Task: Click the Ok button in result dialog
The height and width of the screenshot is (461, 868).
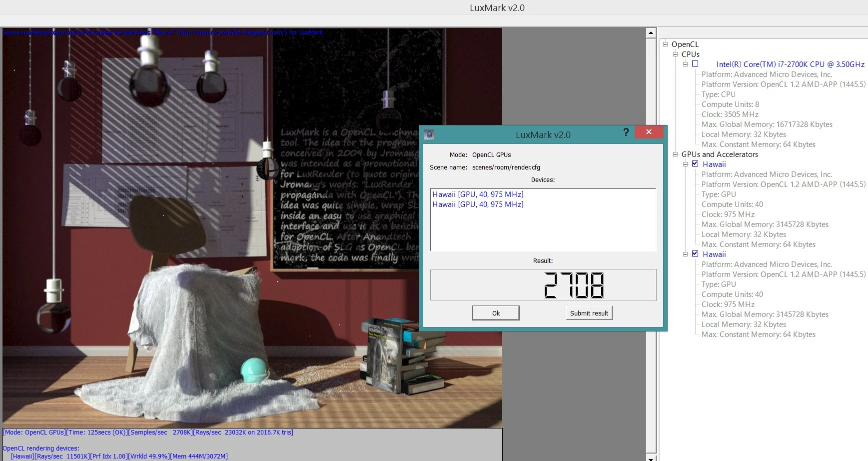Action: (x=496, y=313)
